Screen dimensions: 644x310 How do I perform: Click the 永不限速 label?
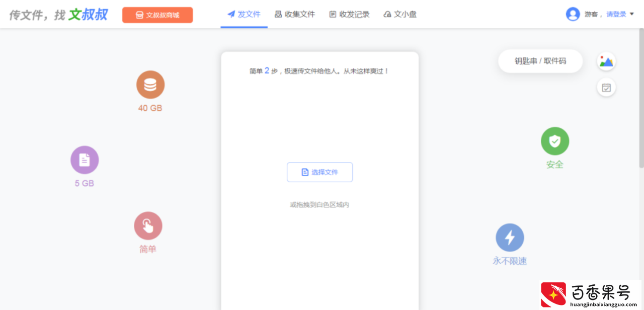pyautogui.click(x=510, y=261)
